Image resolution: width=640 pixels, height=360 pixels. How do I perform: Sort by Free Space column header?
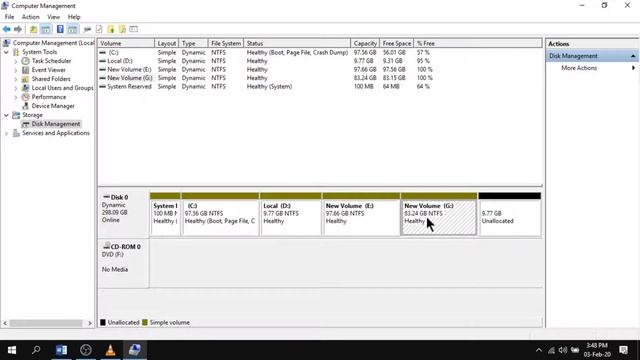tap(397, 43)
